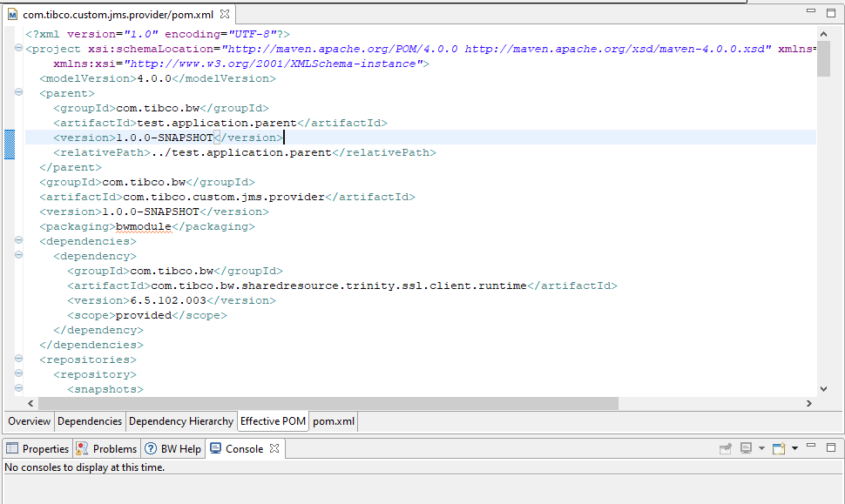
Task: Collapse the dependency element fold marker
Action: pos(18,255)
